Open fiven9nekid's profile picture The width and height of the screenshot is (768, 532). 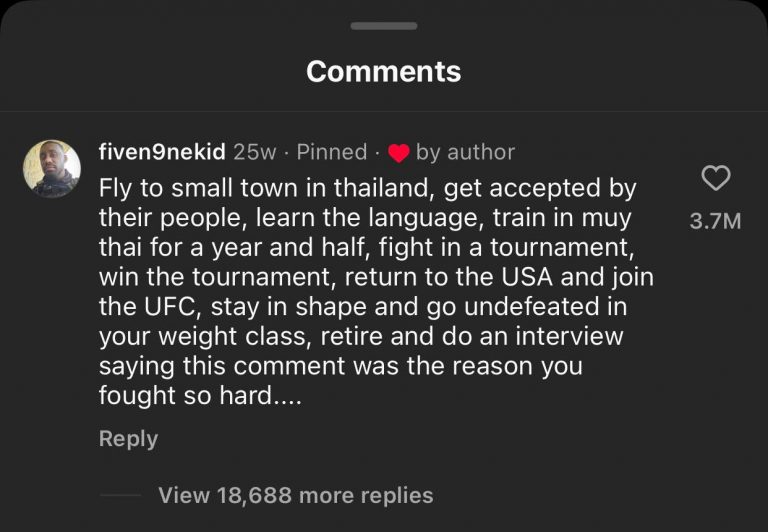pyautogui.click(x=52, y=169)
